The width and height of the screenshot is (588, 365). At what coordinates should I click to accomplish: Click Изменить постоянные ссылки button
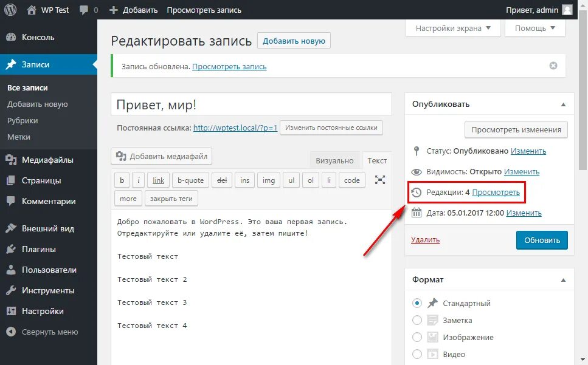[x=331, y=128]
